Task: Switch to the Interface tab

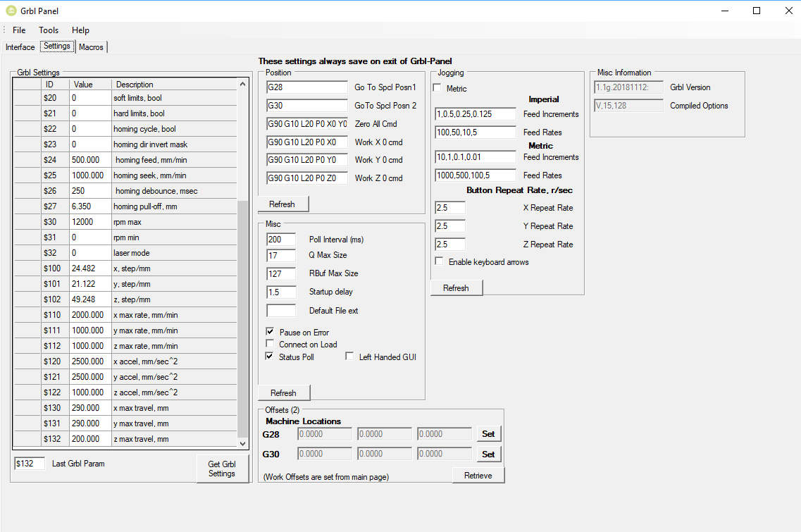Action: (20, 47)
